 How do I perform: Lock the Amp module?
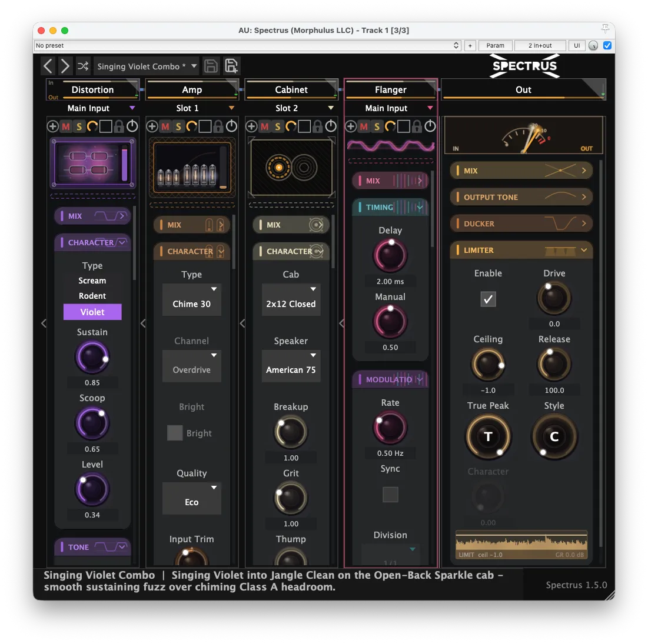pos(218,126)
